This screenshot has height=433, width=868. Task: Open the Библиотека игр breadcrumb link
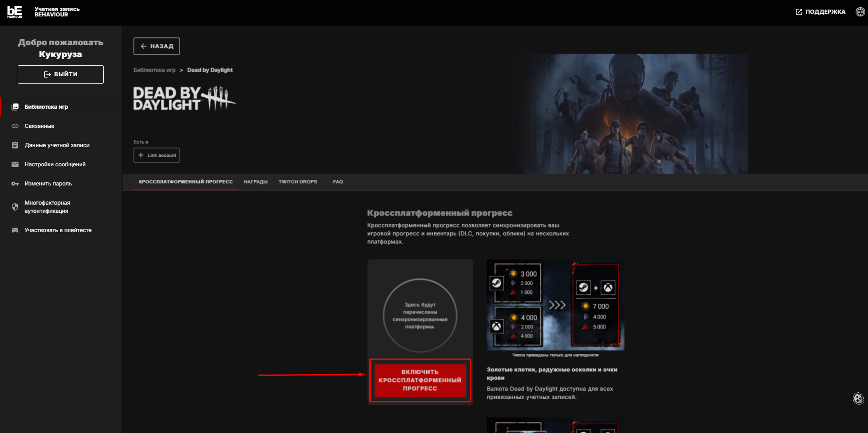pyautogui.click(x=154, y=70)
